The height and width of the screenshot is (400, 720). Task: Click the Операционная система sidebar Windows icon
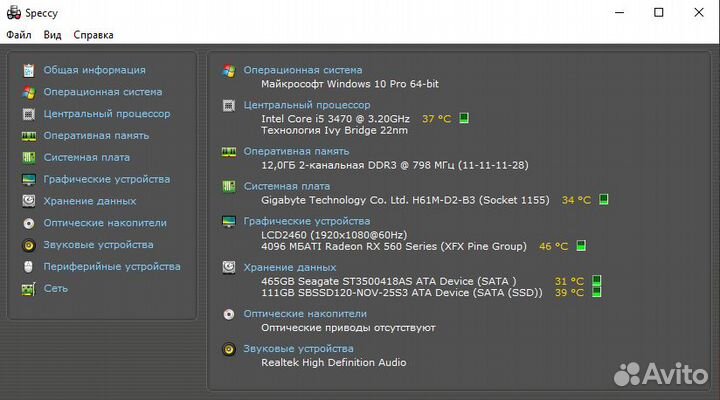pos(28,92)
